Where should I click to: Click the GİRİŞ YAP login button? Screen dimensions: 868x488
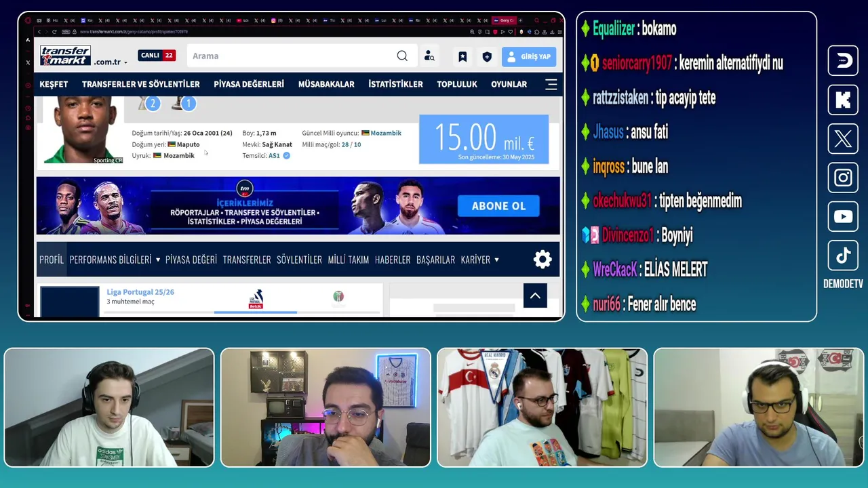529,56
